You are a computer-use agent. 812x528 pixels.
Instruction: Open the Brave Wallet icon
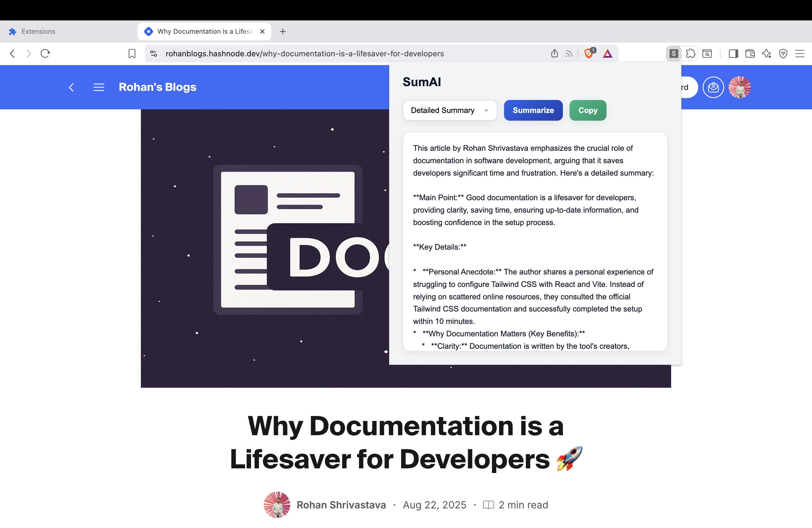click(750, 54)
